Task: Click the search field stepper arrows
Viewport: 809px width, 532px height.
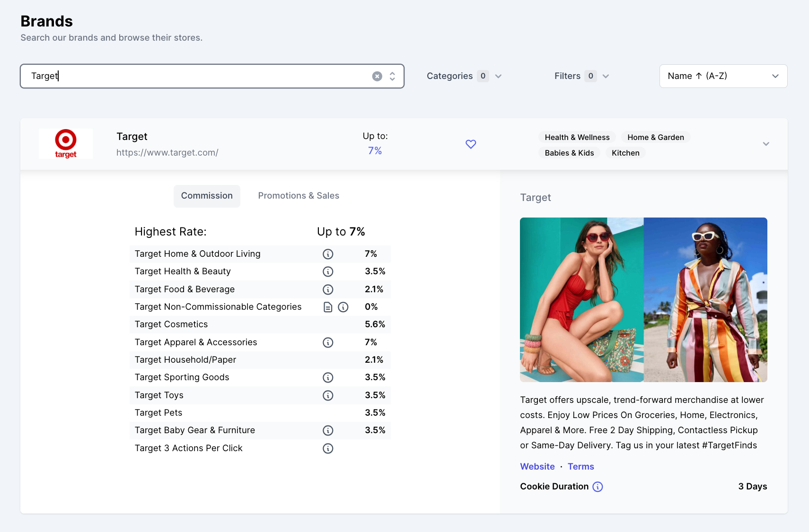Action: (392, 76)
